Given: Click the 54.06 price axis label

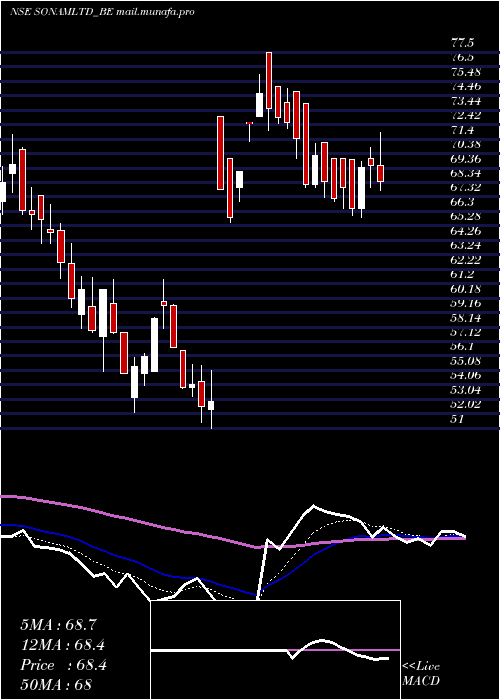Looking at the screenshot, I should pyautogui.click(x=466, y=375).
